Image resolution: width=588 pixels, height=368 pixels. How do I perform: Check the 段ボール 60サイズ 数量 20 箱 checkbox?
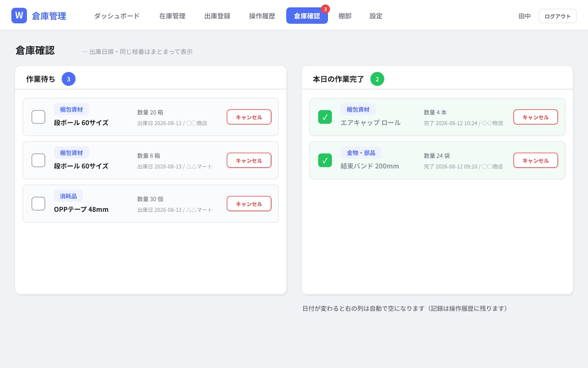[39, 117]
